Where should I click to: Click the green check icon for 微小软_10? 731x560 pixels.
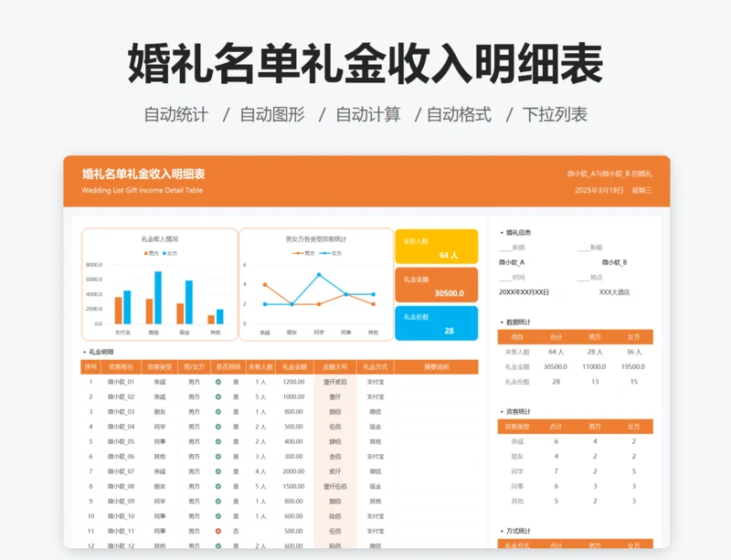[x=218, y=516]
